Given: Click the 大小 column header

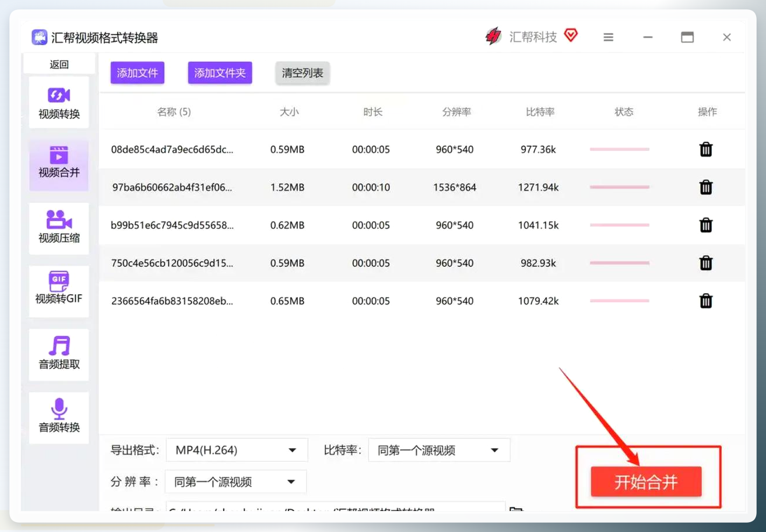Looking at the screenshot, I should pos(289,112).
